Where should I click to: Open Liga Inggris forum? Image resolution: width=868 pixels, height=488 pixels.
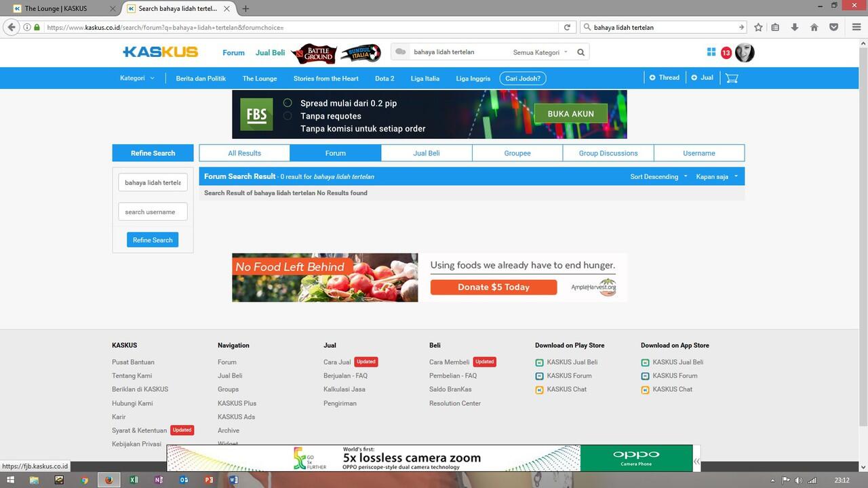pyautogui.click(x=473, y=79)
